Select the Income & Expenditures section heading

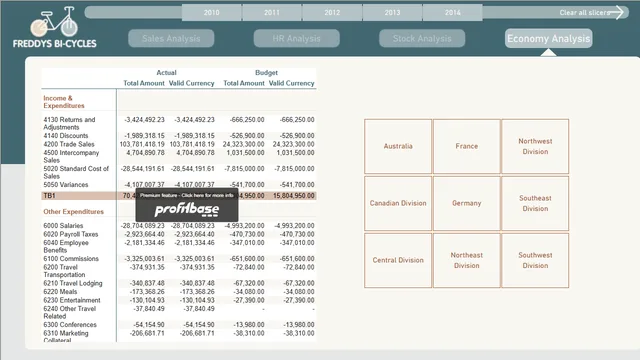click(x=64, y=102)
